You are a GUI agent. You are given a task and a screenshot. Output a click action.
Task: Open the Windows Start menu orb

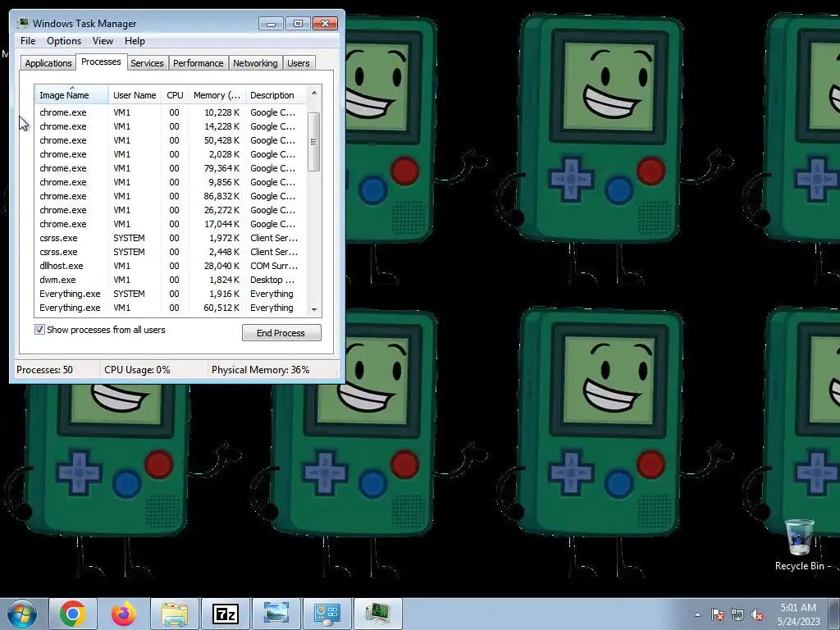point(22,614)
